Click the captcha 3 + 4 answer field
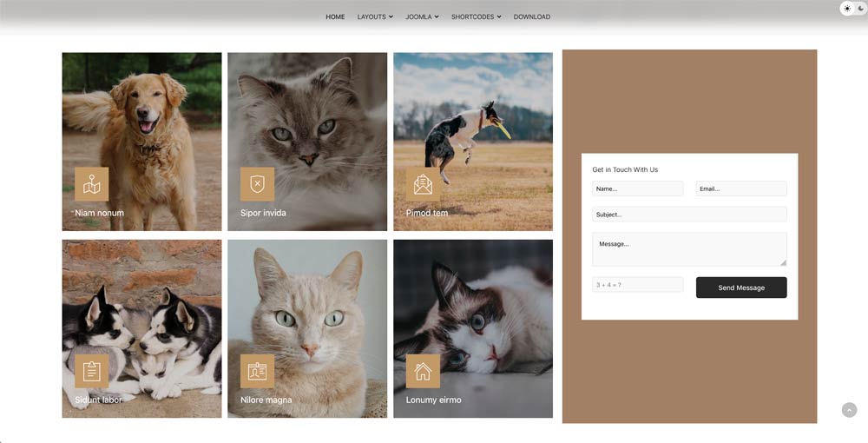This screenshot has height=443, width=868. [637, 285]
